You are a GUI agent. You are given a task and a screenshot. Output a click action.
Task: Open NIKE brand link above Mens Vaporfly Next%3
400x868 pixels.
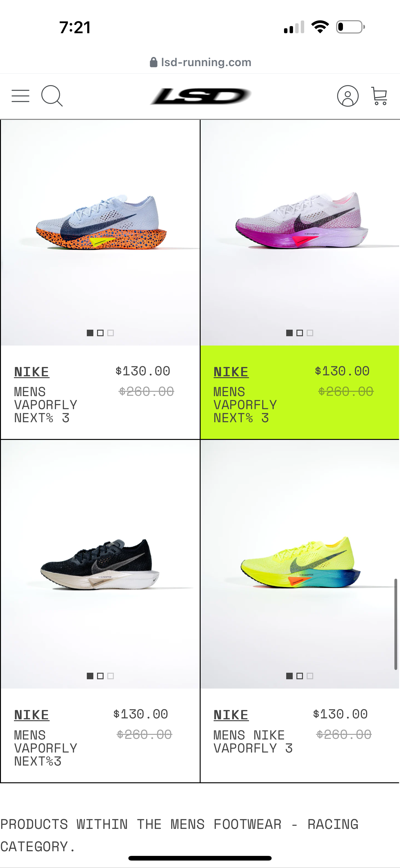[x=32, y=715]
